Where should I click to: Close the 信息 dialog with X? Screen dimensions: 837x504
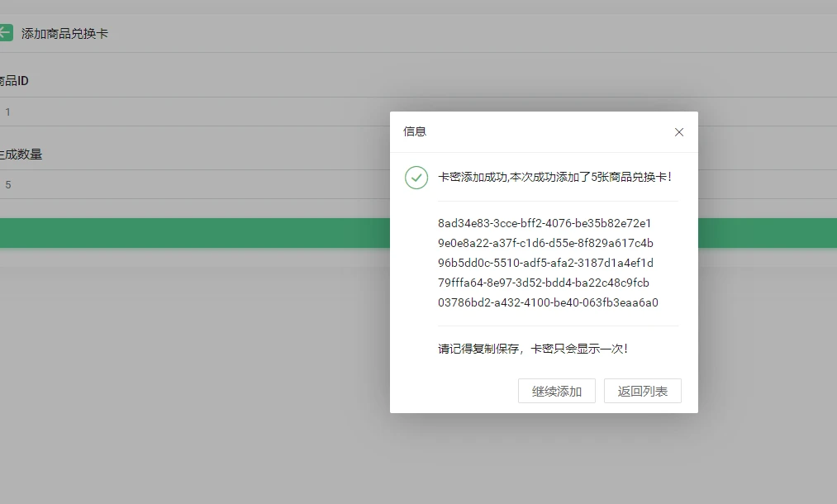click(x=679, y=132)
